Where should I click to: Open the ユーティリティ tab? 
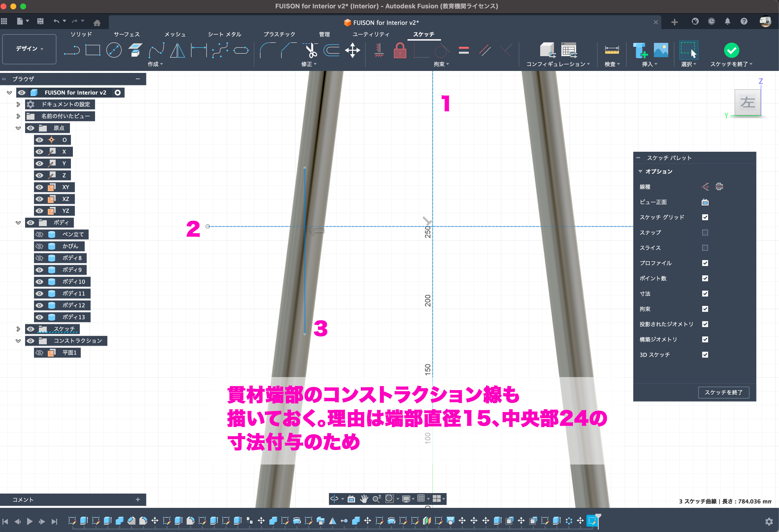click(x=371, y=34)
